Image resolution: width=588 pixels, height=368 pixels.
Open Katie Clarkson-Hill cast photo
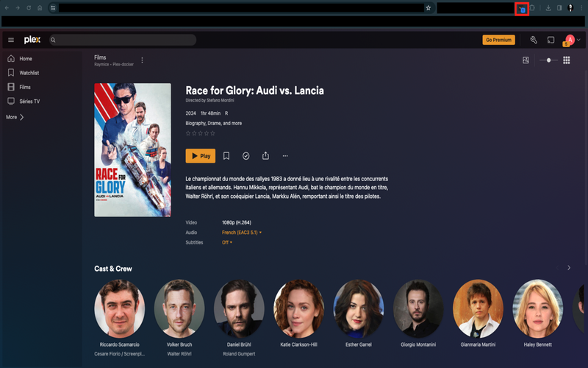tap(299, 308)
